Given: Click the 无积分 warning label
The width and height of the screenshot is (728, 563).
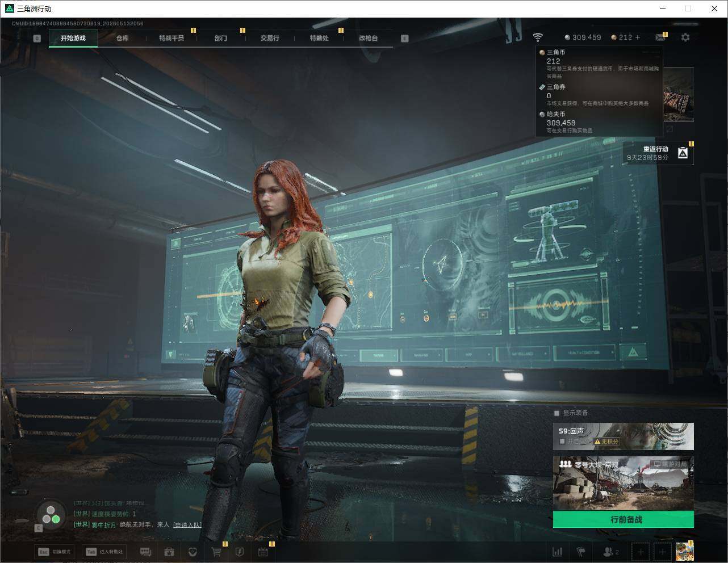Looking at the screenshot, I should point(606,442).
